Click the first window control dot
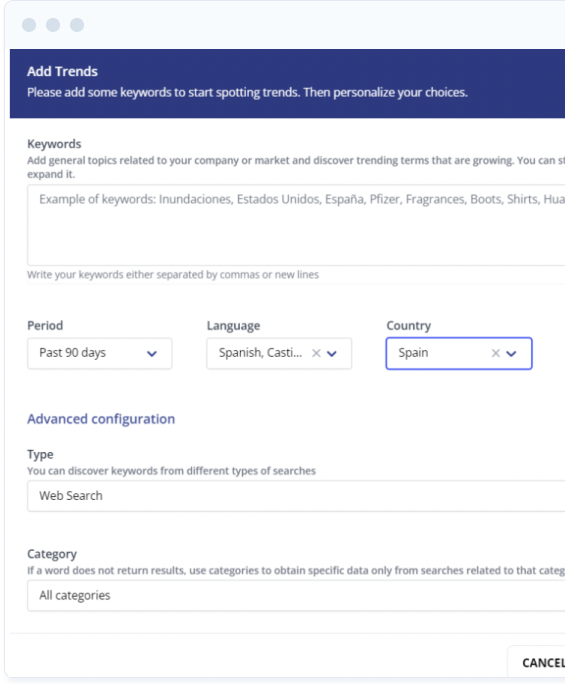 pos(29,25)
